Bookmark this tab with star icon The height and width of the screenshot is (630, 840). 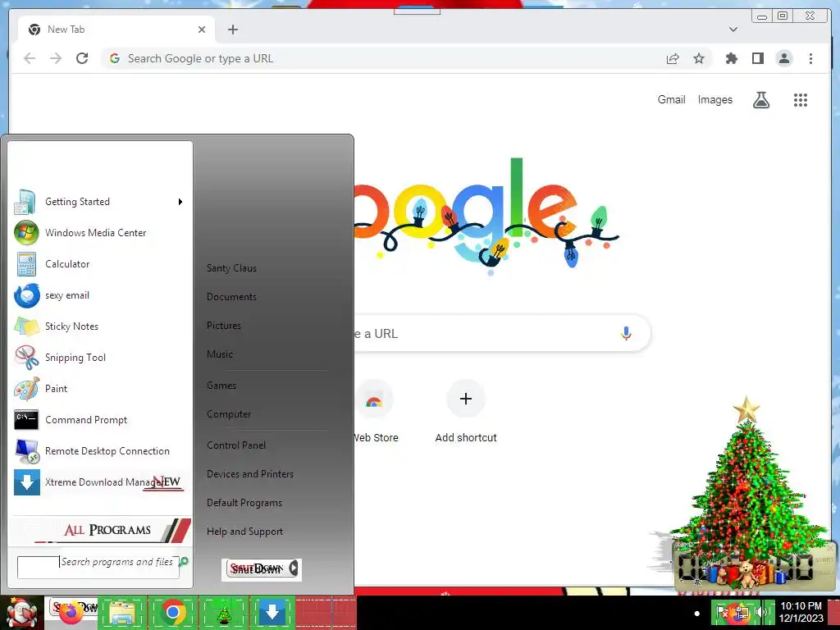(x=699, y=58)
